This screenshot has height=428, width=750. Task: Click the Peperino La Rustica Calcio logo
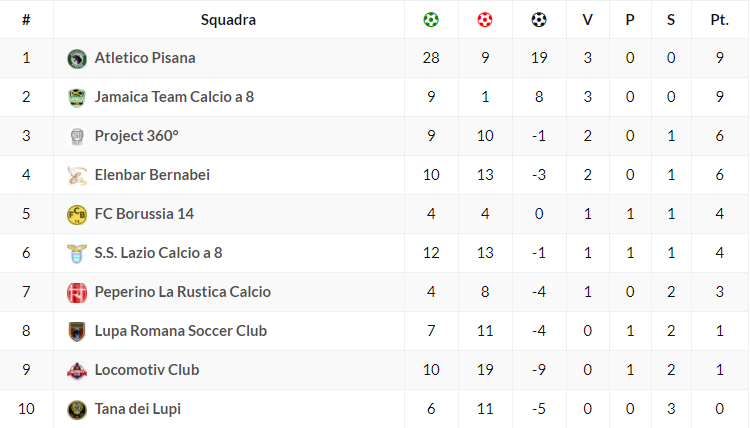click(77, 292)
